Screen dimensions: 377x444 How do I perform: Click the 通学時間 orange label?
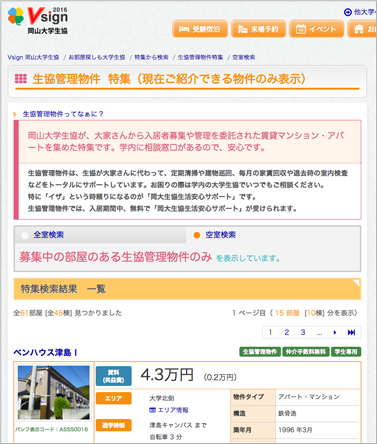pos(114,425)
